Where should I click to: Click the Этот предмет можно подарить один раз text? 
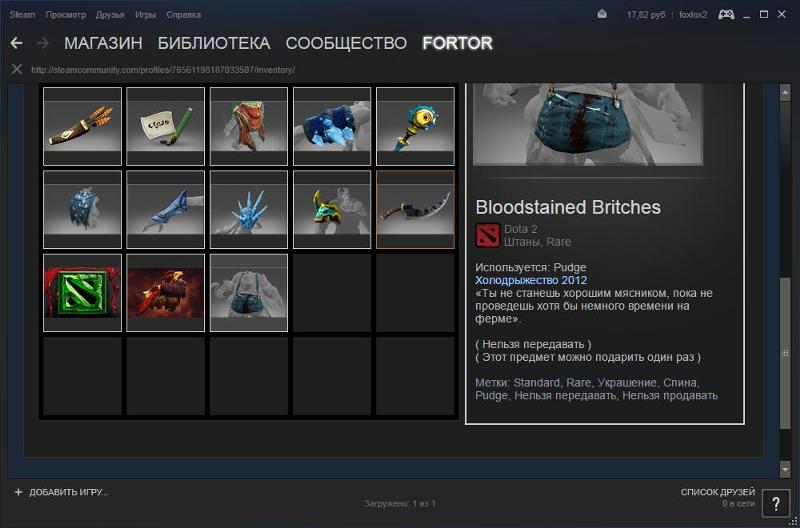pos(588,357)
